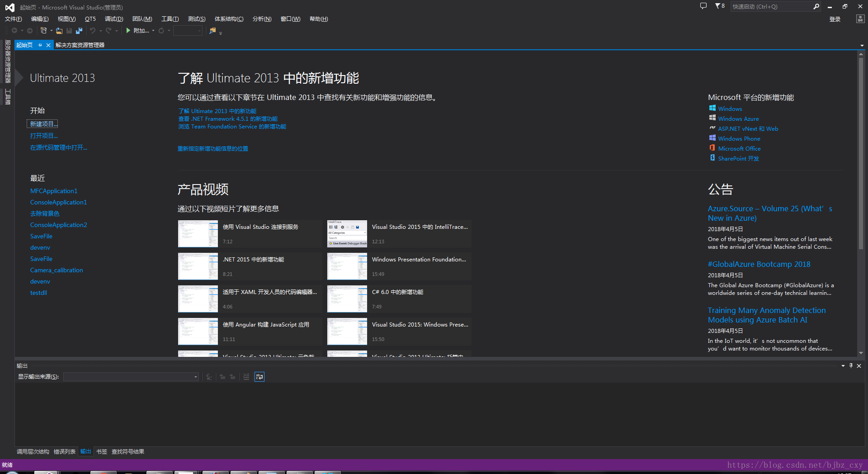
Task: Switch to the 查找符号结果 bottom tab
Action: coord(128,452)
